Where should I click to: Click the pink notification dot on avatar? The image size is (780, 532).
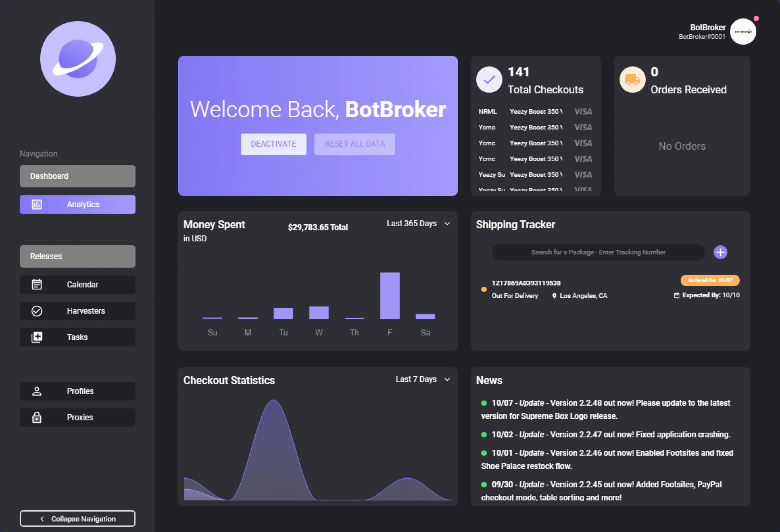point(756,18)
